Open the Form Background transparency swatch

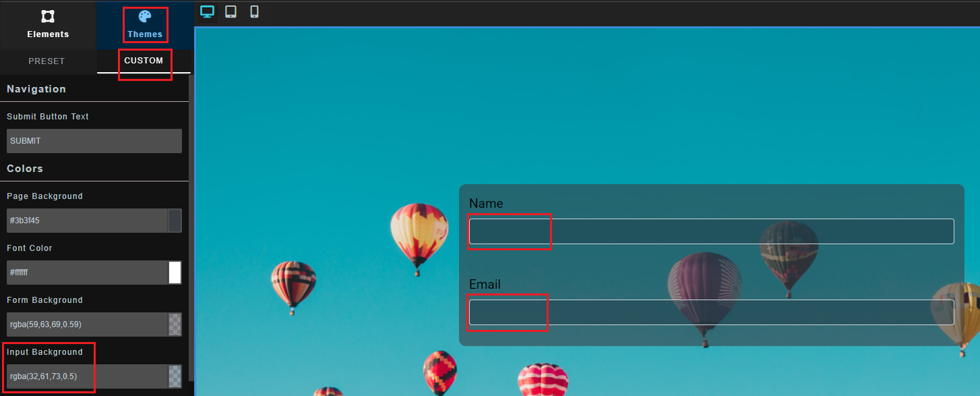(175, 324)
